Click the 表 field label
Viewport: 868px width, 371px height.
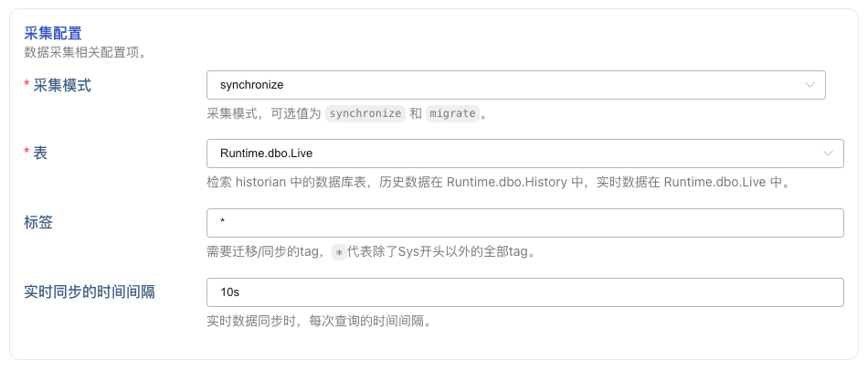click(x=40, y=154)
